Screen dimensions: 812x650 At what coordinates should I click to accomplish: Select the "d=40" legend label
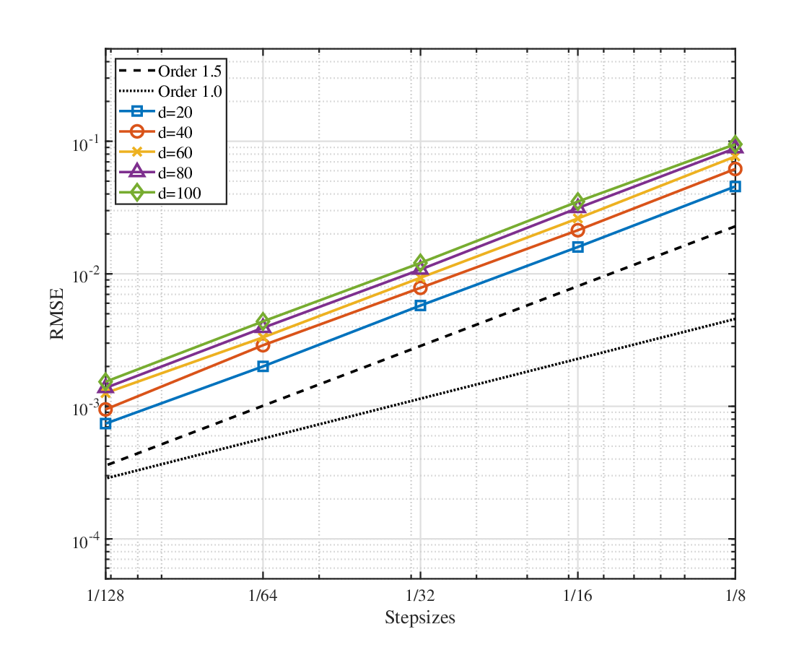click(175, 133)
